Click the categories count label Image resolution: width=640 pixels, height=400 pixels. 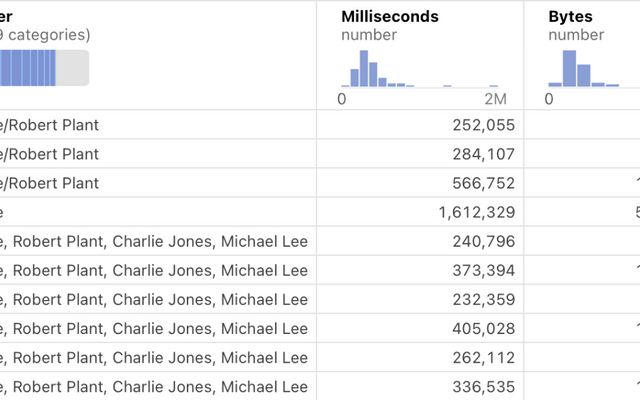(x=45, y=35)
